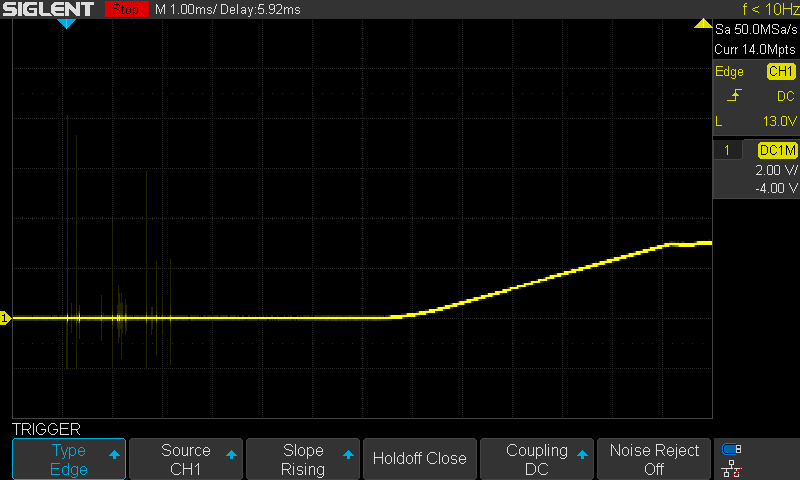Select the Holdoff Close softkey
The width and height of the screenshot is (800, 480).
point(419,459)
